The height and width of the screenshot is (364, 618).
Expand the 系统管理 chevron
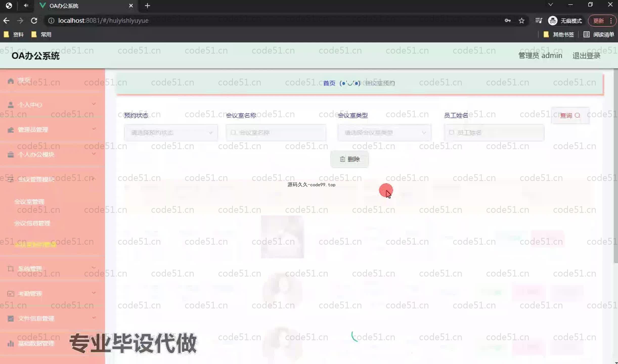(x=94, y=267)
